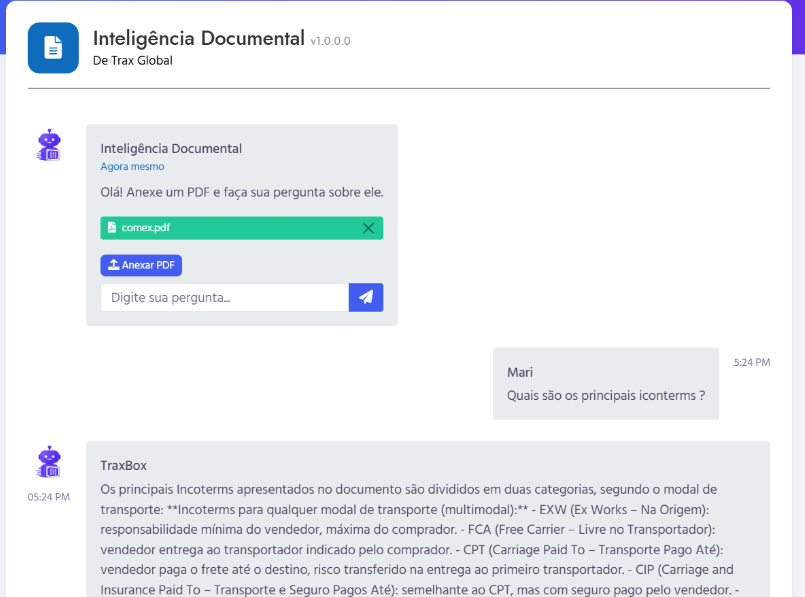Click the 05:24 PM timestamp under the bot avatar

48,496
